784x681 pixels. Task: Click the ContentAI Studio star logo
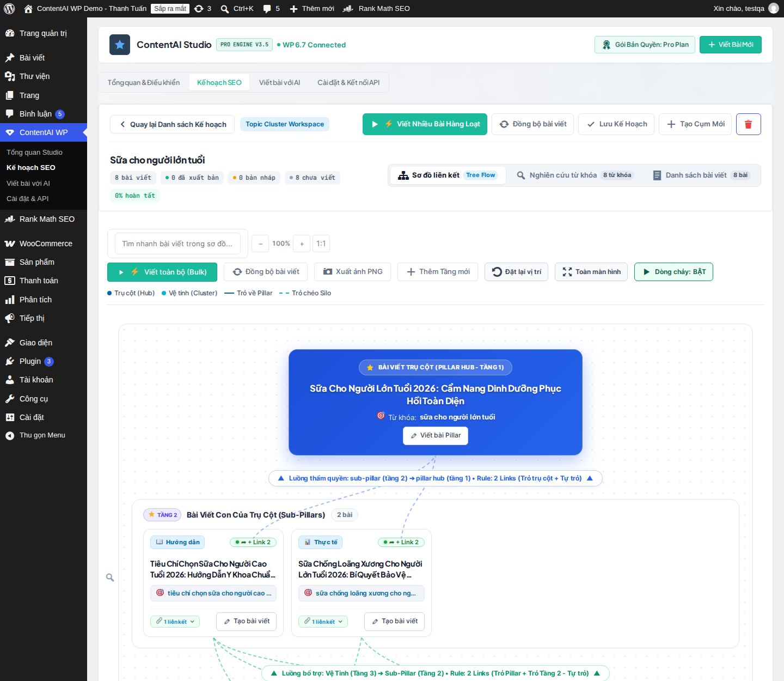[x=120, y=45]
